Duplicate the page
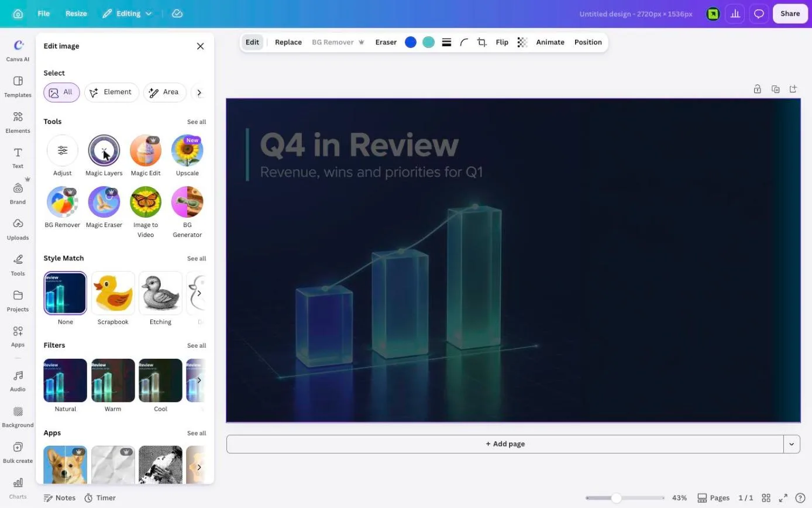 tap(776, 89)
